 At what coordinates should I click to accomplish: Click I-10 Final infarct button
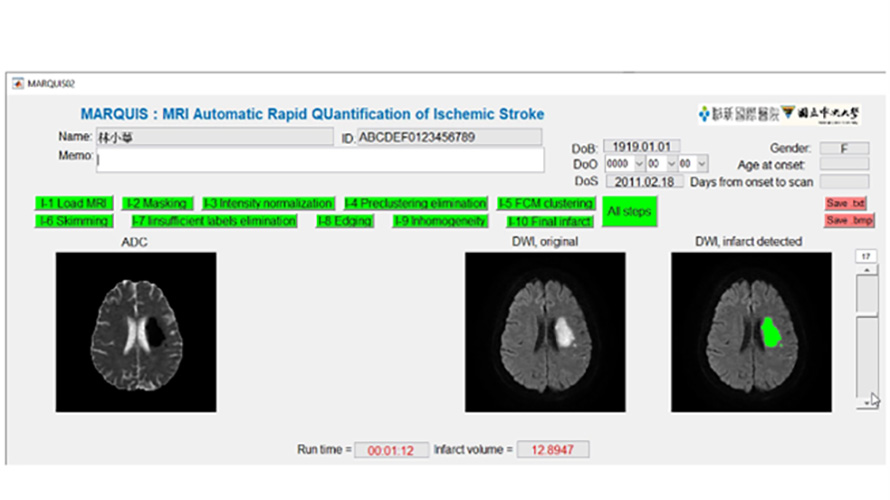549,221
